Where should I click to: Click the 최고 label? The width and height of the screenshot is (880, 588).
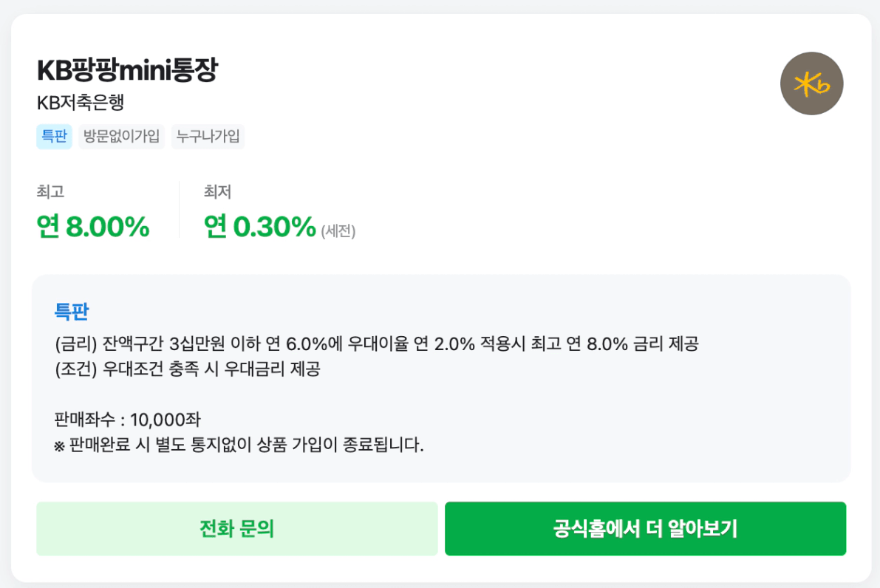(50, 192)
